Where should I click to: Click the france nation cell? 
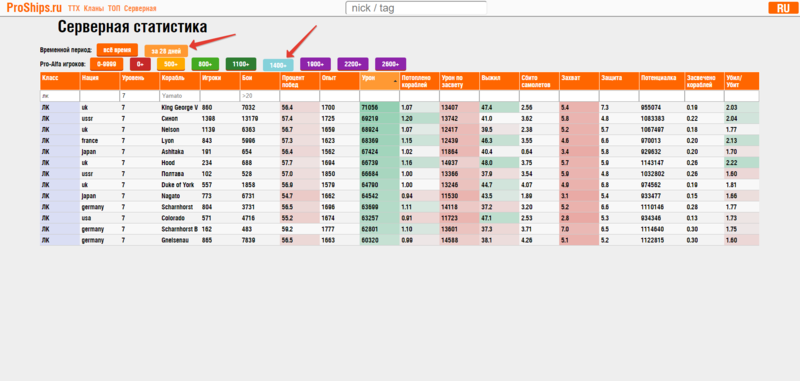[x=99, y=140]
